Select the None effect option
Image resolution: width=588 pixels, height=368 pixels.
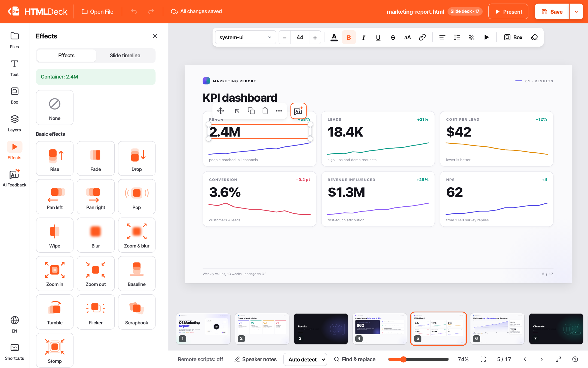tap(55, 108)
